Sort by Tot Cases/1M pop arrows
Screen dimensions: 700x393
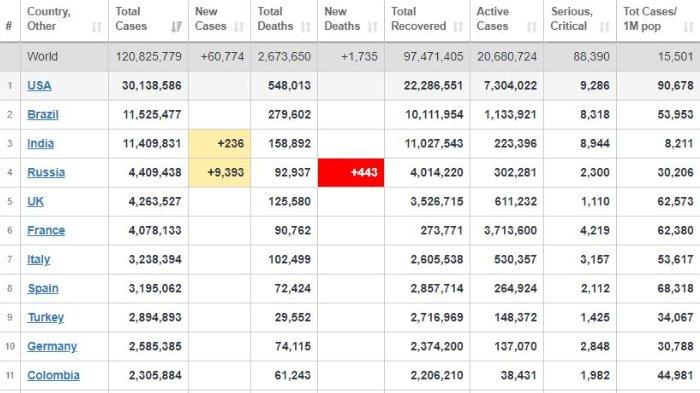(x=688, y=27)
